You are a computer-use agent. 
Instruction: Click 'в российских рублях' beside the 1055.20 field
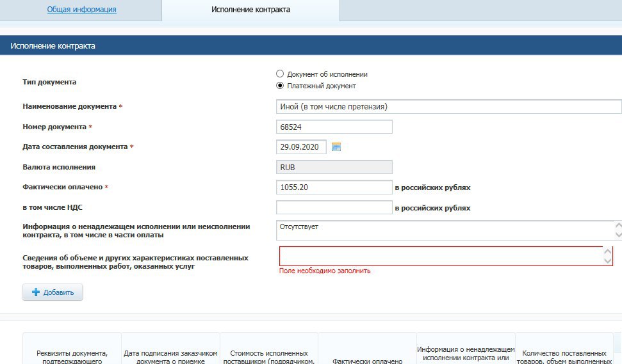coord(433,187)
